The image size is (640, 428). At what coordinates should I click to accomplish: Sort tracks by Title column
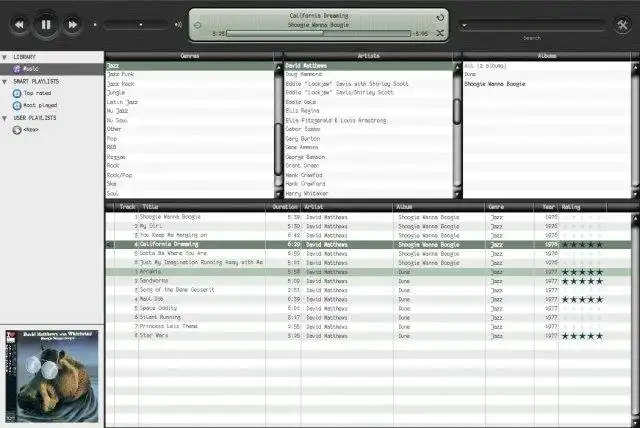pyautogui.click(x=202, y=207)
